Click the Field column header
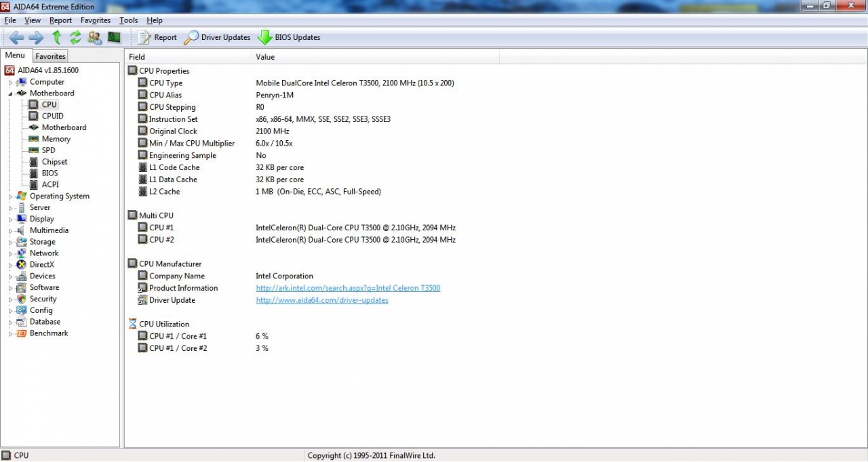 188,57
